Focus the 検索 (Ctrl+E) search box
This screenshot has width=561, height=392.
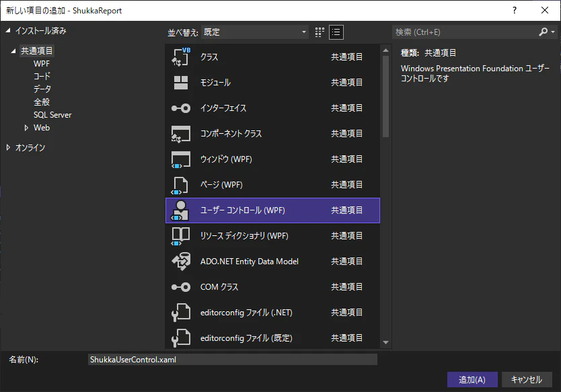[x=465, y=32]
